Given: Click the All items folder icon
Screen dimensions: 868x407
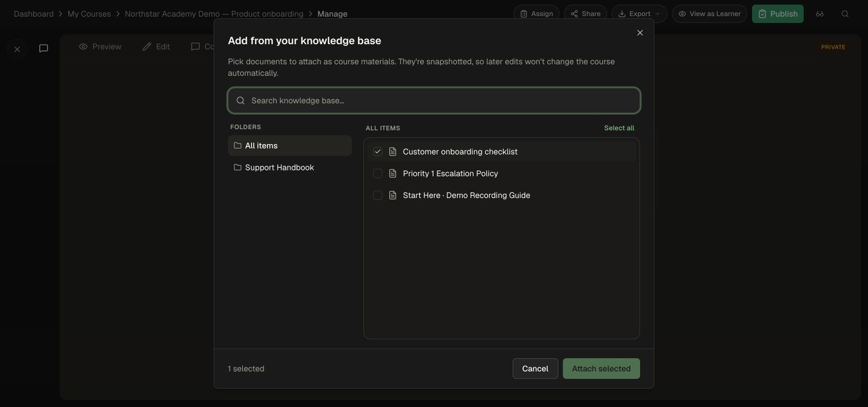Looking at the screenshot, I should (x=238, y=145).
